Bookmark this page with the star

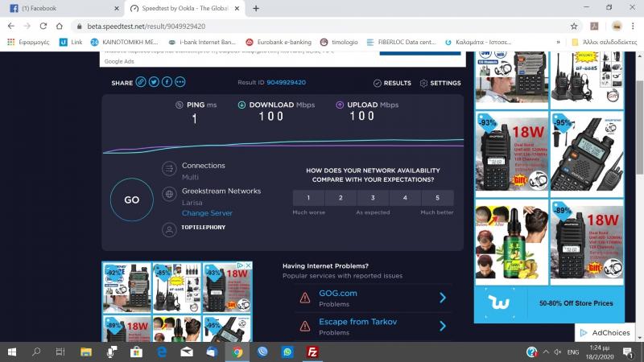[574, 27]
